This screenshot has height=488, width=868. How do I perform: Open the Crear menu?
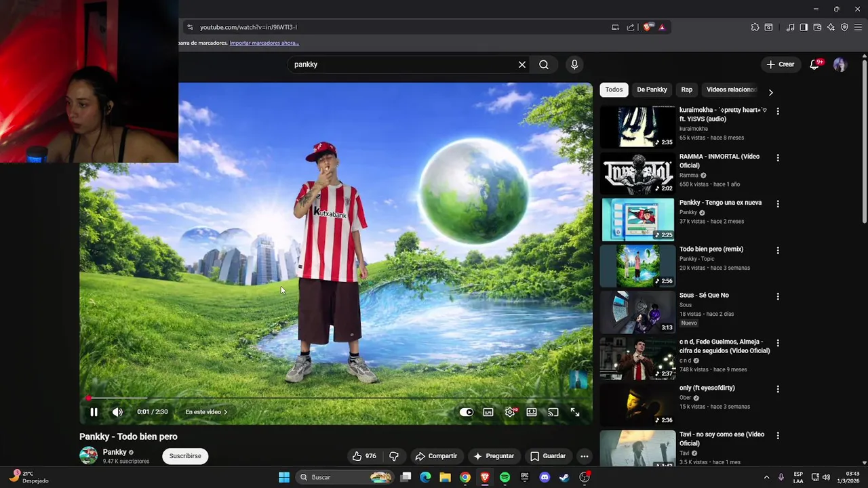780,64
